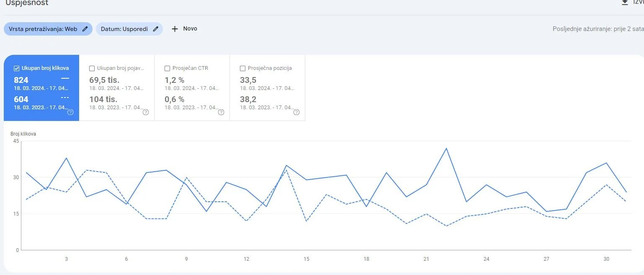Click the Uspješnost page heading
Image resolution: width=644 pixels, height=275 pixels.
point(26,3)
